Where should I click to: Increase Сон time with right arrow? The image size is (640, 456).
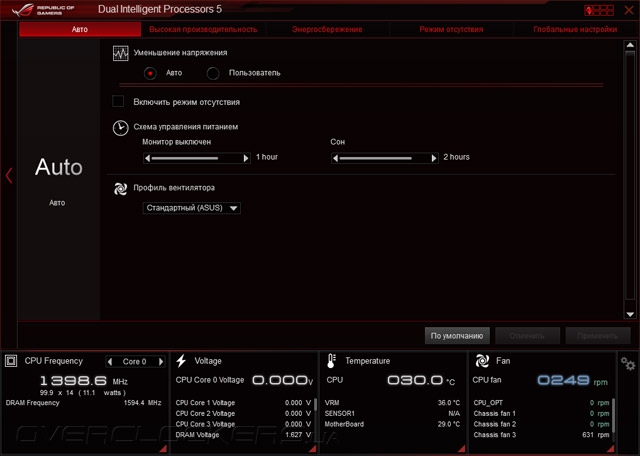pos(434,158)
